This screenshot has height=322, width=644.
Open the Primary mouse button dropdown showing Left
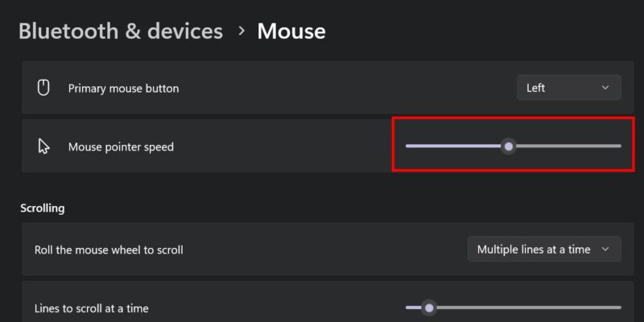pos(569,88)
